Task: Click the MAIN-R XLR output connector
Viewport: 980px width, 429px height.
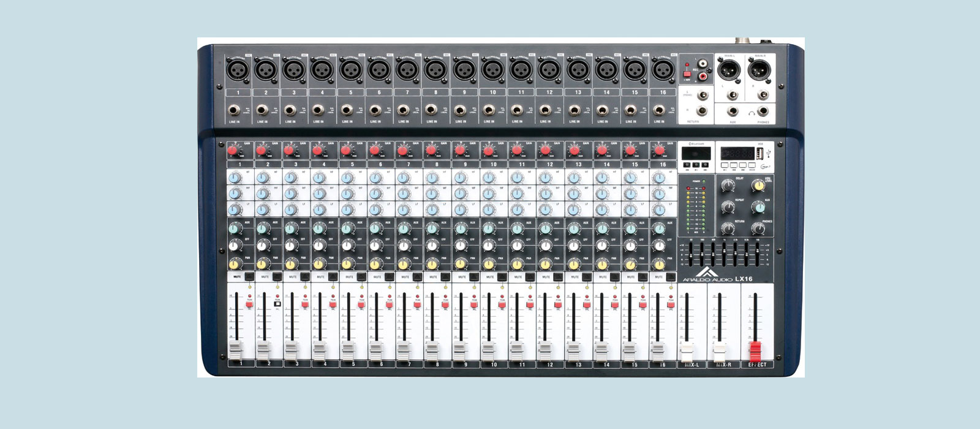Action: (759, 71)
